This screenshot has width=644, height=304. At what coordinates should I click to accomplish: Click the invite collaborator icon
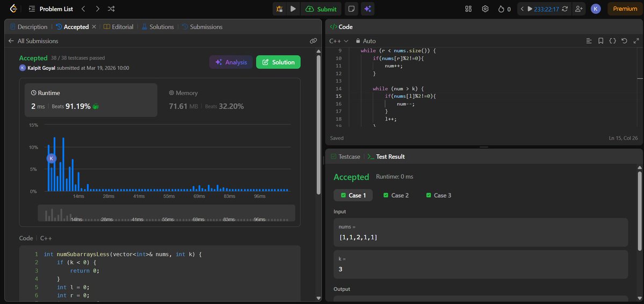pos(578,9)
